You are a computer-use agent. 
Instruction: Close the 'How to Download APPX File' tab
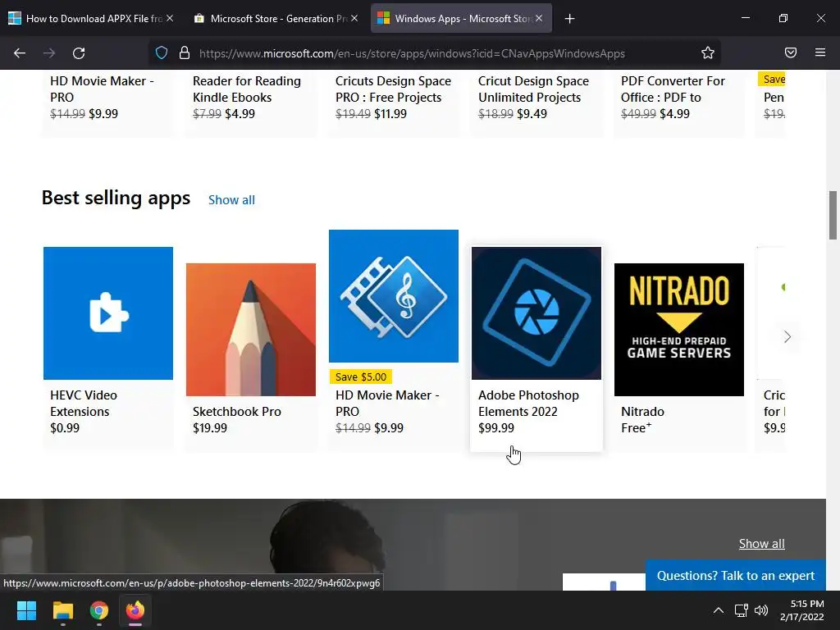pos(170,18)
